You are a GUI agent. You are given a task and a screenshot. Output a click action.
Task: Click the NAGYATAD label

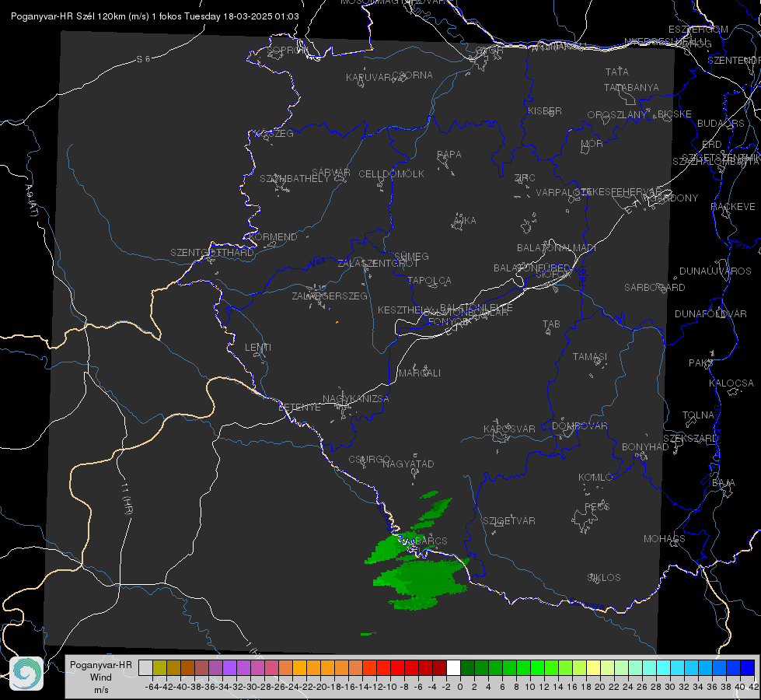point(408,464)
